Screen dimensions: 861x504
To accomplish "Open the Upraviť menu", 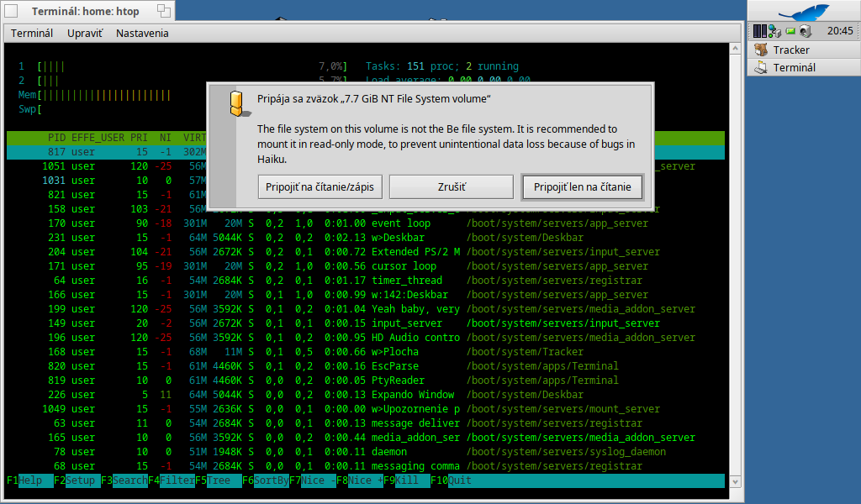I will (x=85, y=33).
